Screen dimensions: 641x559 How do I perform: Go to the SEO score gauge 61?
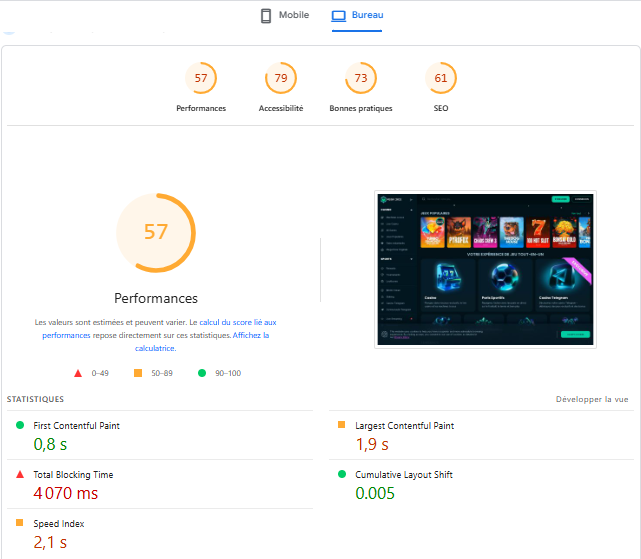pyautogui.click(x=441, y=78)
